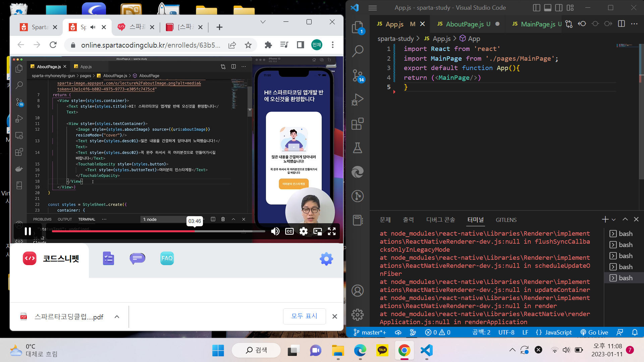The image size is (644, 362).
Task: Open the video player settings gear
Action: pos(303,231)
